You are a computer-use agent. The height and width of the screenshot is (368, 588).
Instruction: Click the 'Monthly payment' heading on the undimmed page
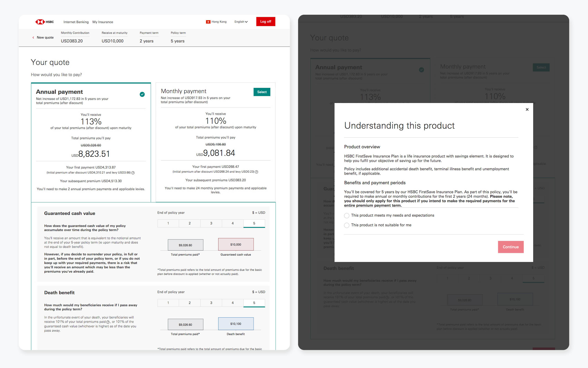pyautogui.click(x=183, y=91)
